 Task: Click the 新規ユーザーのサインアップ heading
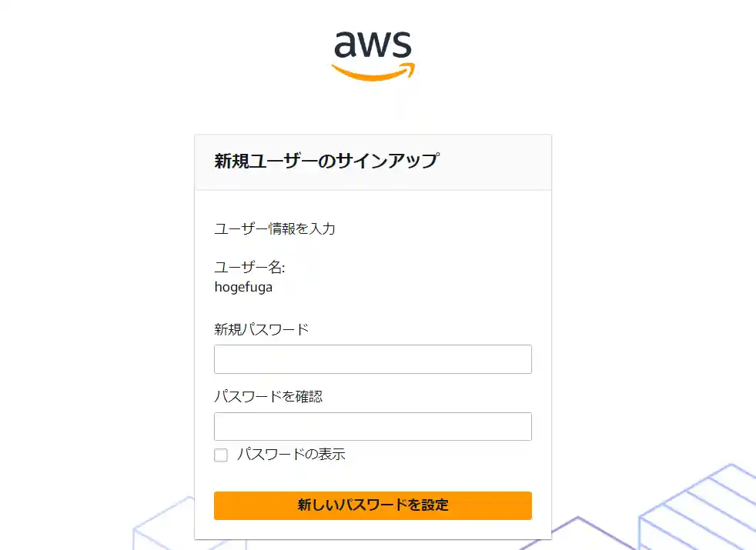pyautogui.click(x=326, y=161)
